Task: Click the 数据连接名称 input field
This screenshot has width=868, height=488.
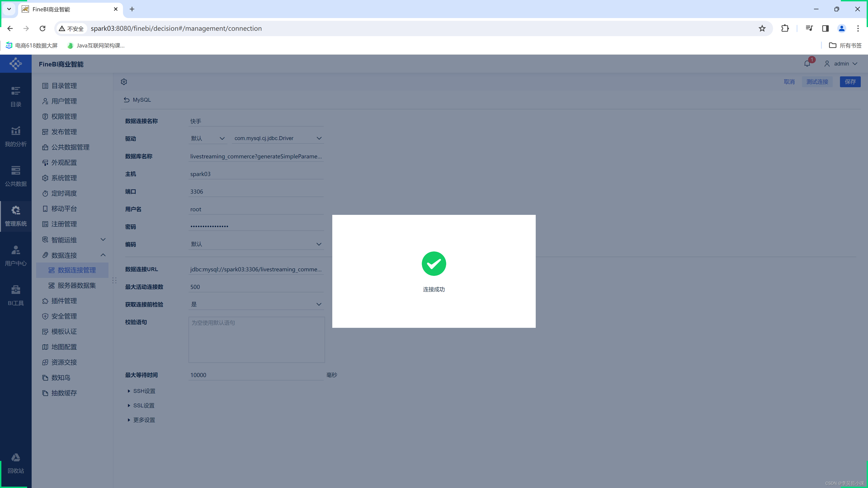Action: click(256, 121)
